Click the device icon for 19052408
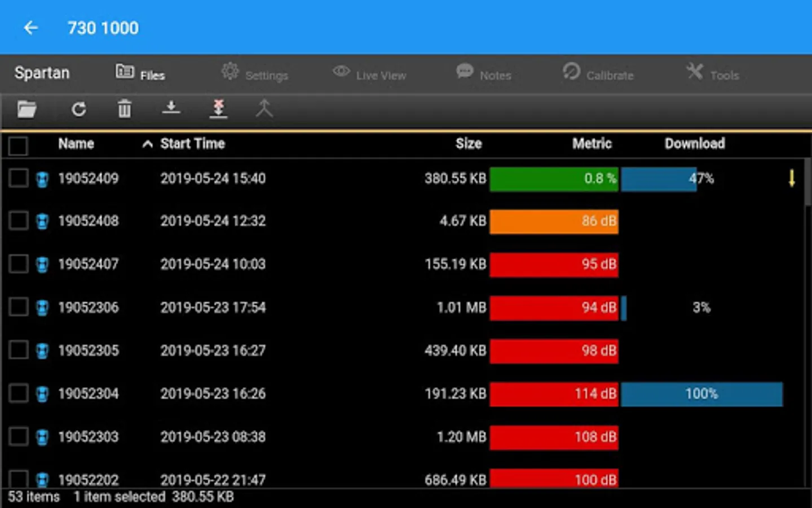Image resolution: width=812 pixels, height=508 pixels. pos(42,221)
